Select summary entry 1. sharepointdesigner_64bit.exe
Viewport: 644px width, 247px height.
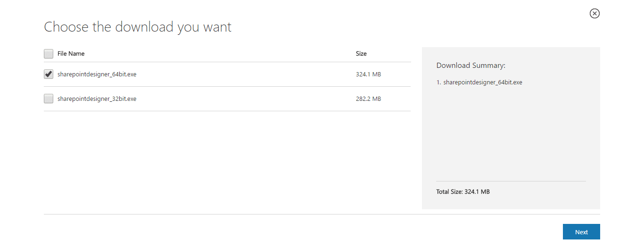click(x=479, y=82)
